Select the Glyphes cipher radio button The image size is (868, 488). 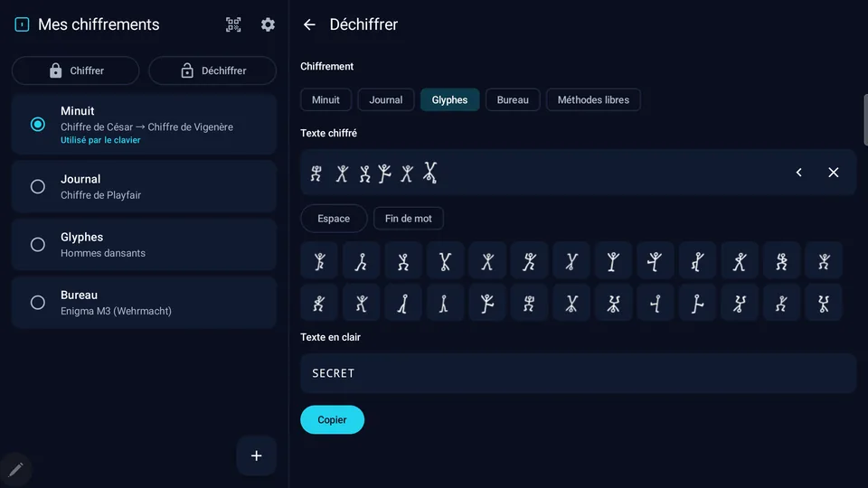[x=38, y=245]
